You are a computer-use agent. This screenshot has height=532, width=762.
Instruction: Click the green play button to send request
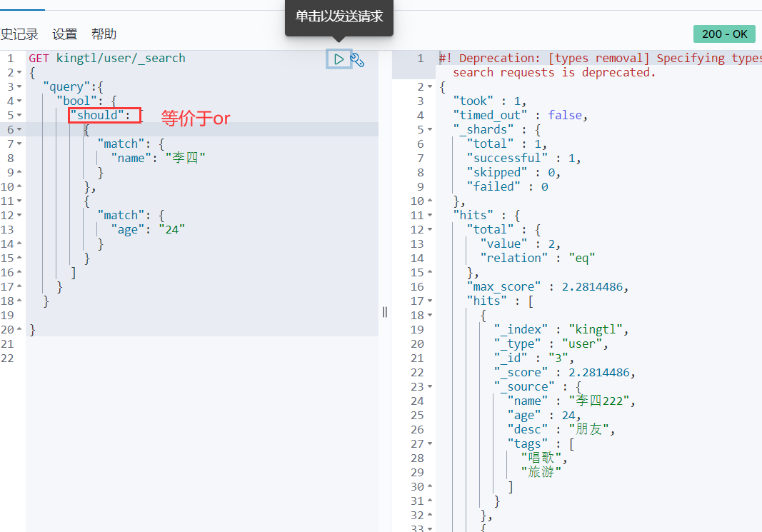tap(339, 59)
